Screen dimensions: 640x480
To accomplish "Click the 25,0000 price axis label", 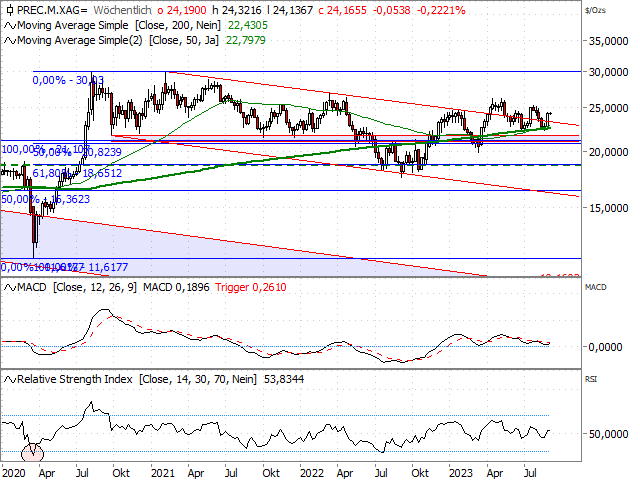I will point(608,108).
